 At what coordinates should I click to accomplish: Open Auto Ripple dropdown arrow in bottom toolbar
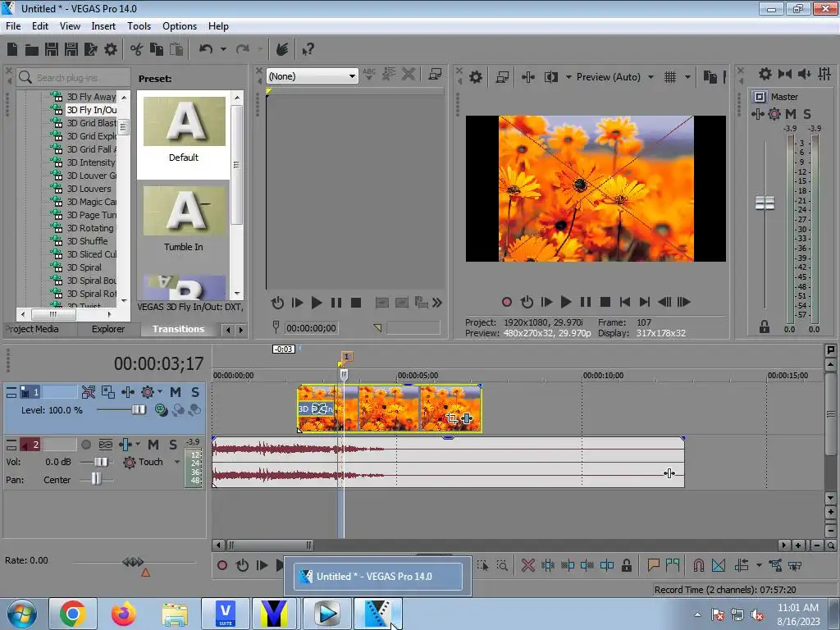pos(759,565)
